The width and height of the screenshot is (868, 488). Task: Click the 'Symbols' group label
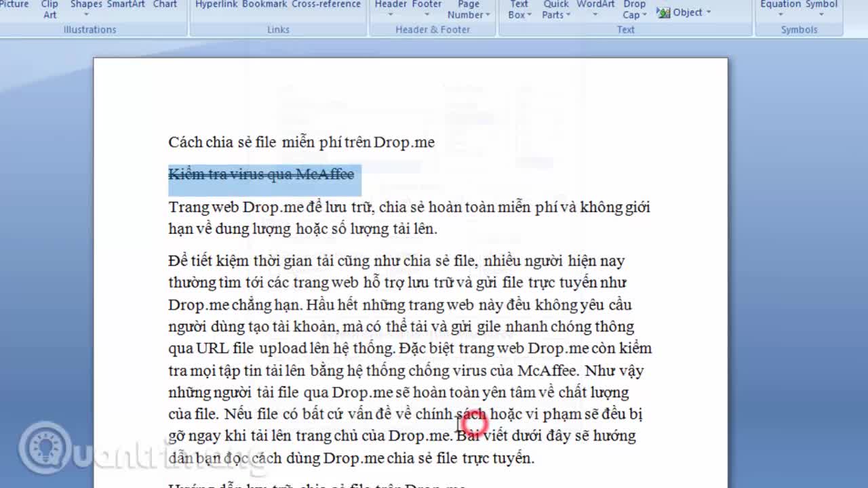click(x=799, y=30)
